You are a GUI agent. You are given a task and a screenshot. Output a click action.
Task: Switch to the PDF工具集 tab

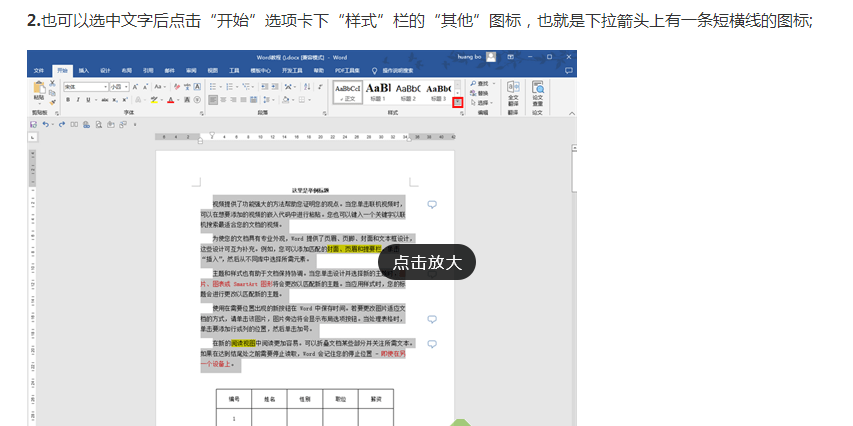point(347,71)
